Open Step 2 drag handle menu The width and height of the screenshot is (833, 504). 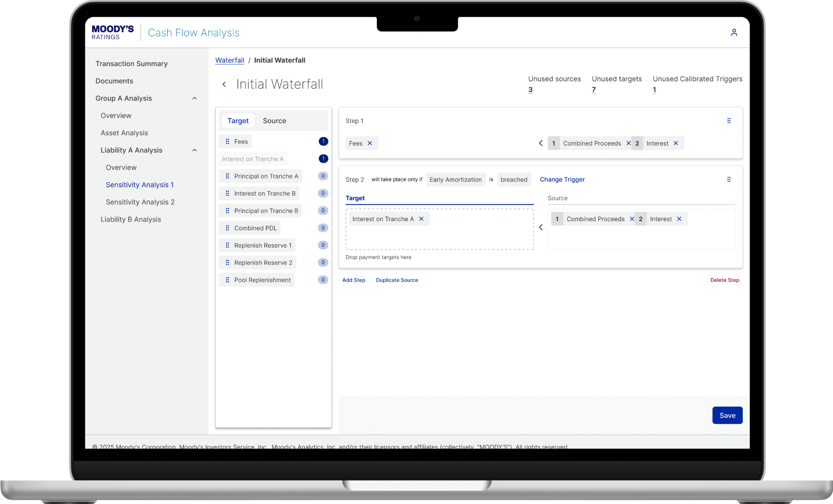click(x=729, y=179)
